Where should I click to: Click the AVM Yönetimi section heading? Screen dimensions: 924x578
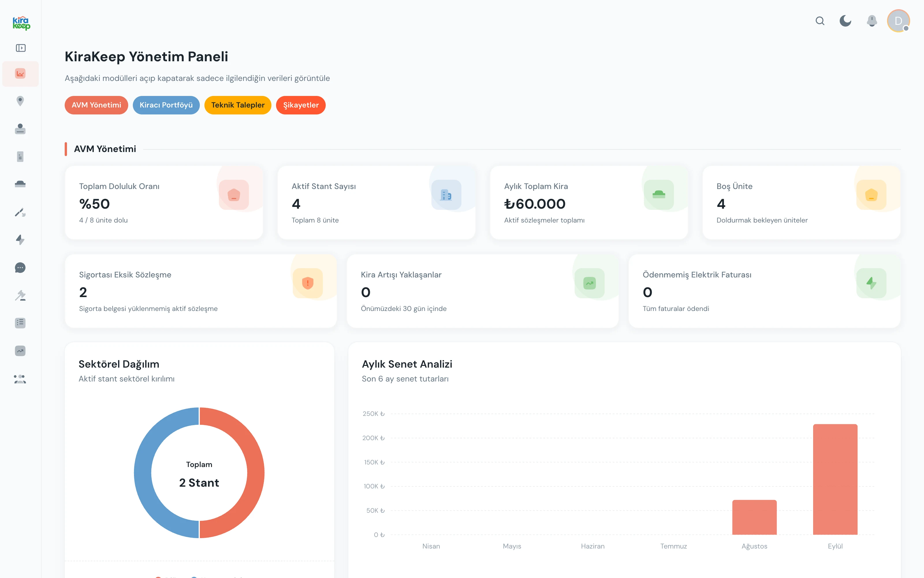pyautogui.click(x=105, y=149)
